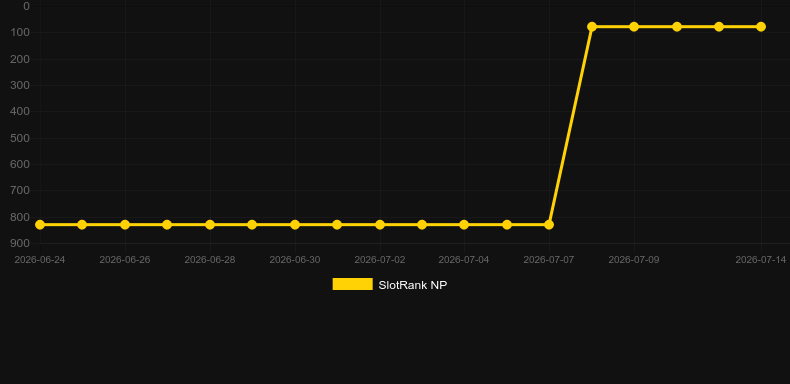Click the 0 y-axis label
This screenshot has width=790, height=384.
[x=27, y=6]
